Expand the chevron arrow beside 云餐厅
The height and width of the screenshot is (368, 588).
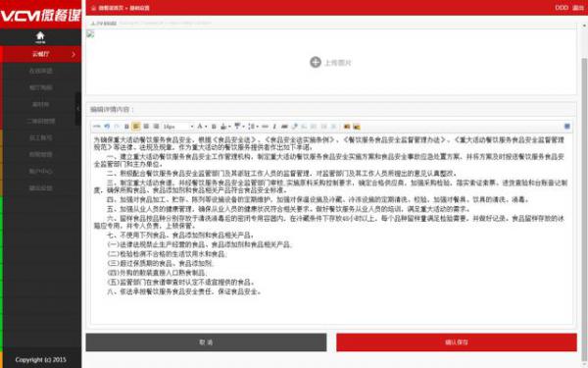click(x=73, y=54)
